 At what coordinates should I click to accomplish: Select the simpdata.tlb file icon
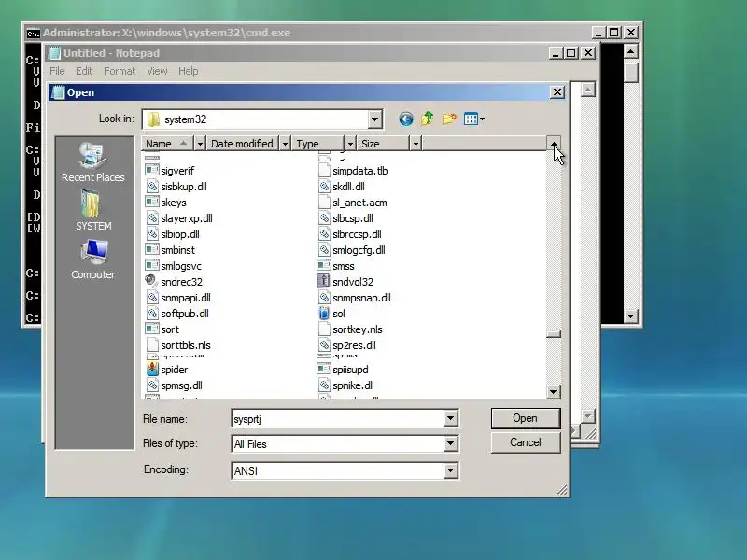click(324, 171)
